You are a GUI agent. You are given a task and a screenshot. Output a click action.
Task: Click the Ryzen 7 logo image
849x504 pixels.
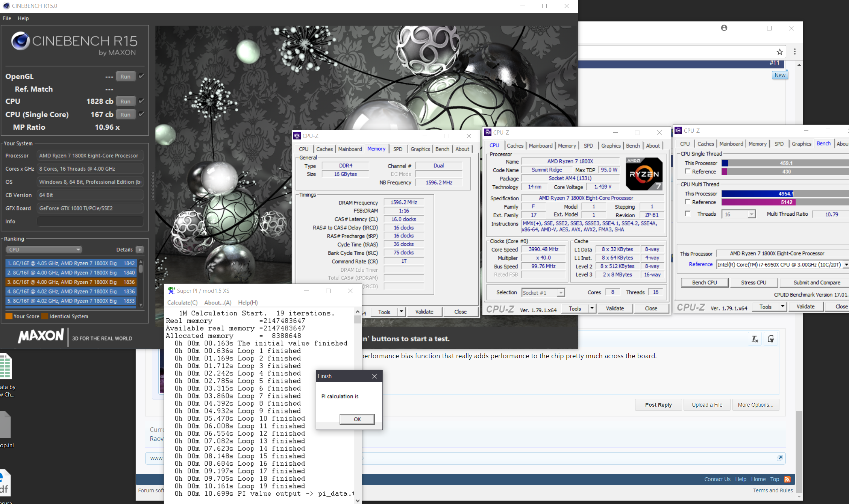[x=644, y=174]
